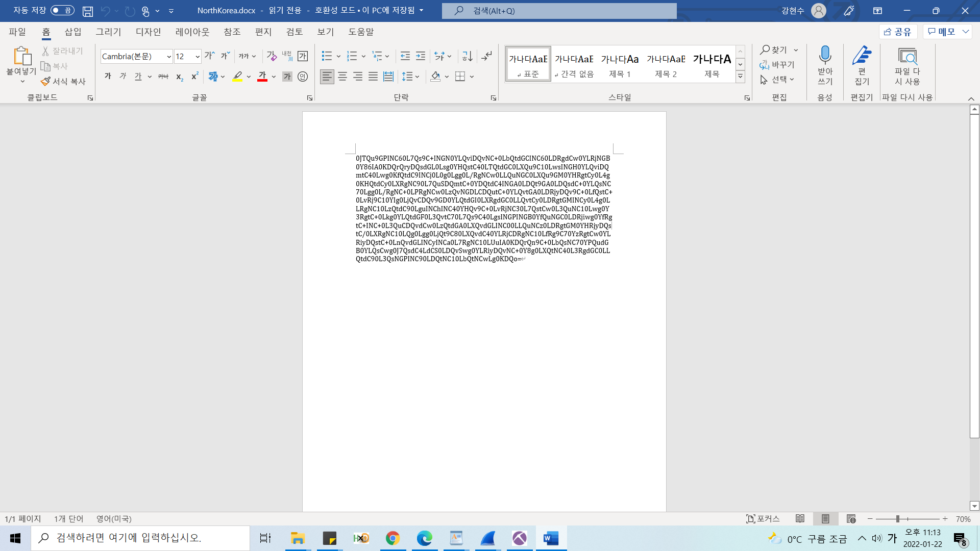Click the word count 1개 단어
The width and height of the screenshot is (980, 551).
click(69, 519)
